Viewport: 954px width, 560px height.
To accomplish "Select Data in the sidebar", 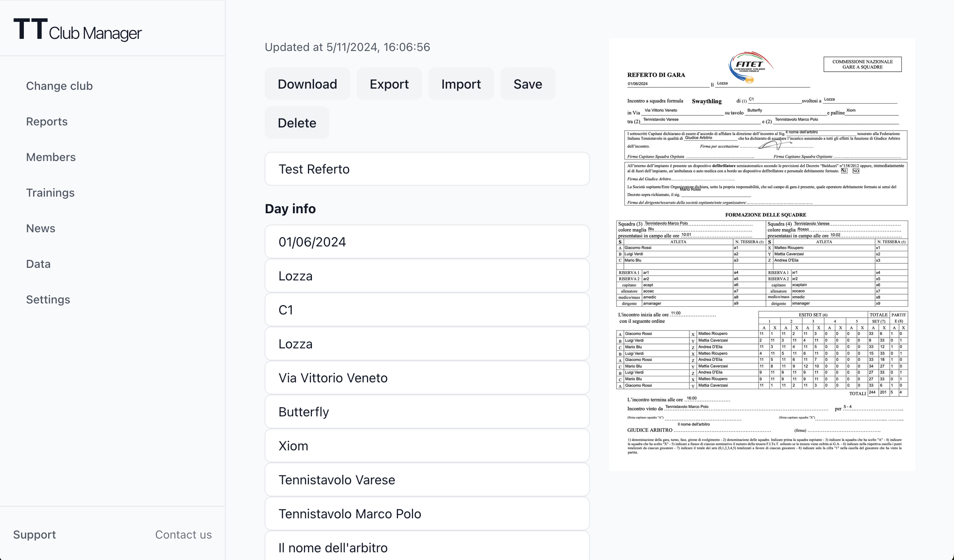I will pyautogui.click(x=38, y=264).
